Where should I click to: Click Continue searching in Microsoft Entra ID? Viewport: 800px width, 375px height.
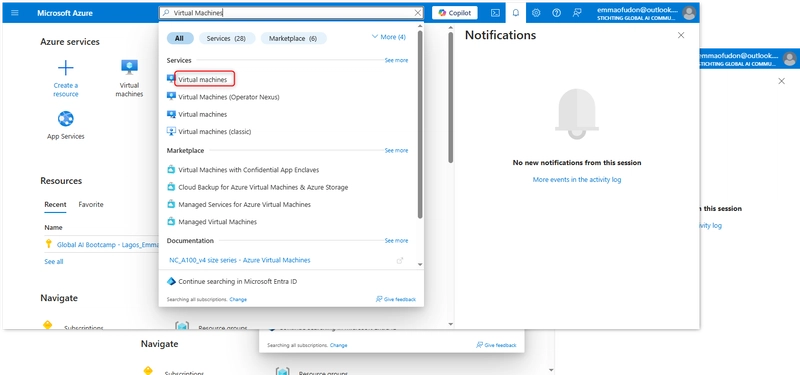click(x=238, y=281)
